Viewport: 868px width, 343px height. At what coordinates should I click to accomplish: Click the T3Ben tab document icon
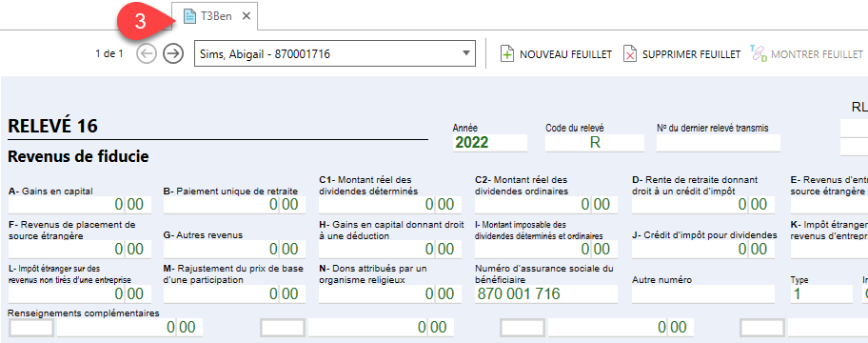coord(190,16)
